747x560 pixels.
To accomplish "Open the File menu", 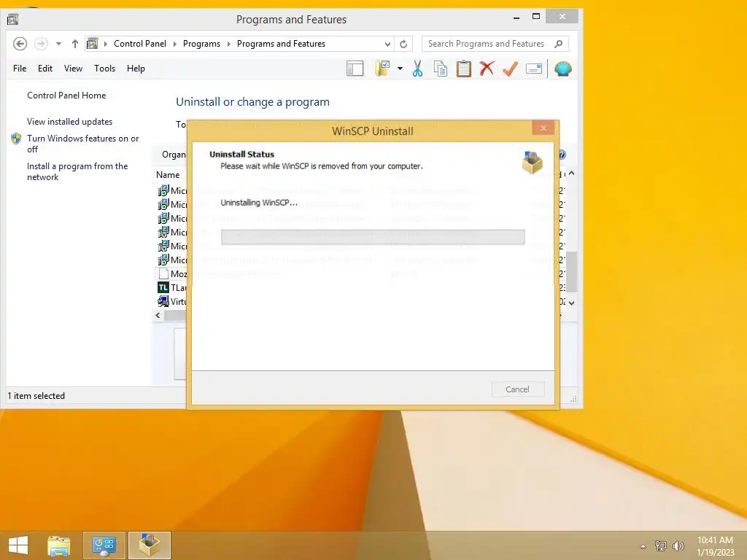I will point(20,69).
